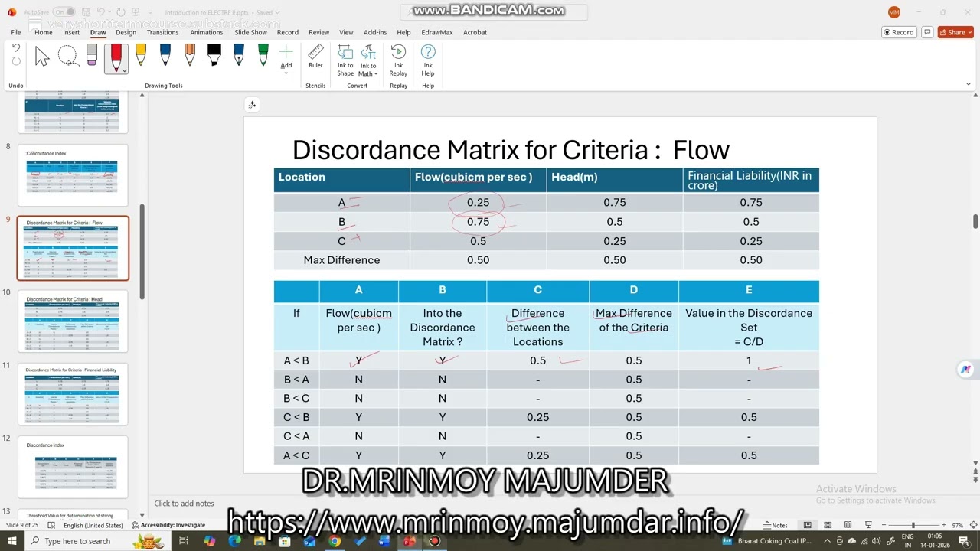Toggle the Notes pane
The width and height of the screenshot is (980, 551).
click(x=776, y=525)
